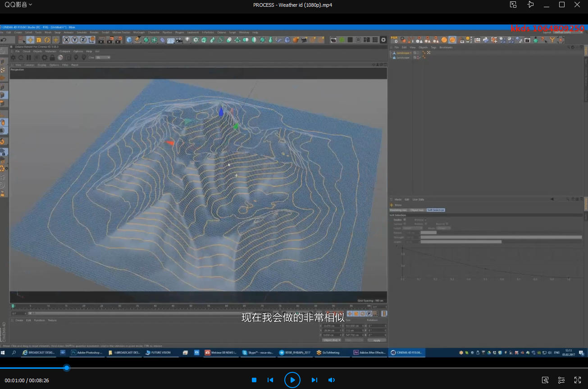The image size is (588, 389).
Task: Toggle the Z axis lock in toolbar
Action: tap(83, 40)
